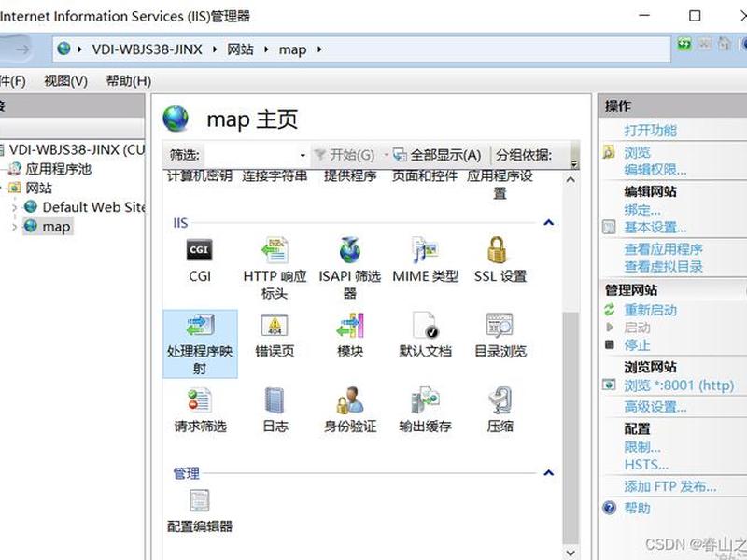Click HSTS... configuration link
The width and height of the screenshot is (747, 560).
pyautogui.click(x=646, y=464)
